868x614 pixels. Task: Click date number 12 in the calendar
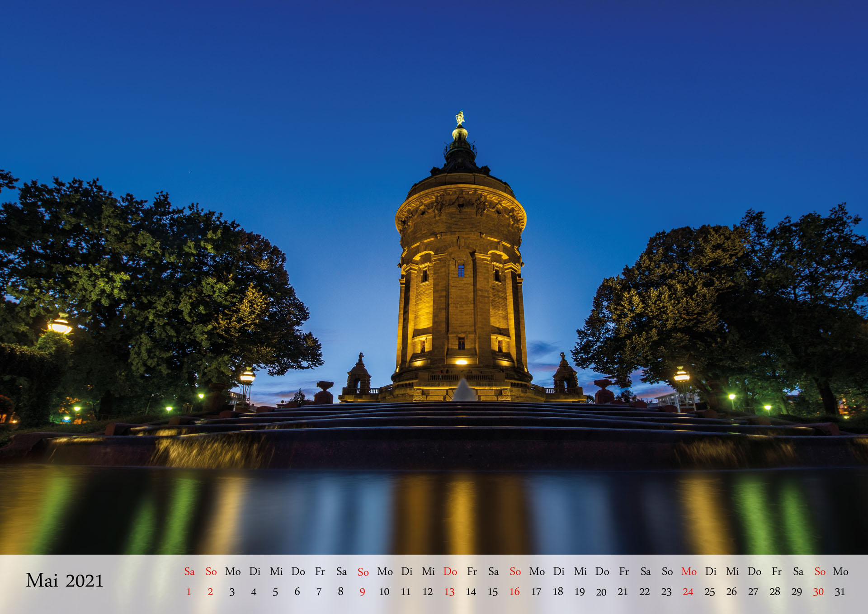[427, 591]
